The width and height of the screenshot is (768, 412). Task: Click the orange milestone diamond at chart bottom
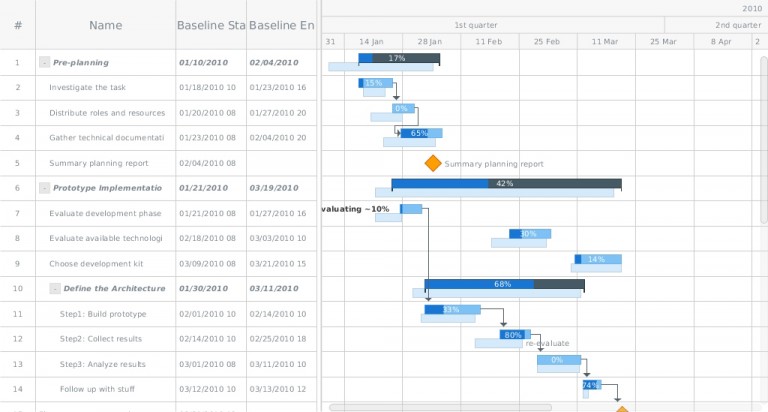[622, 408]
